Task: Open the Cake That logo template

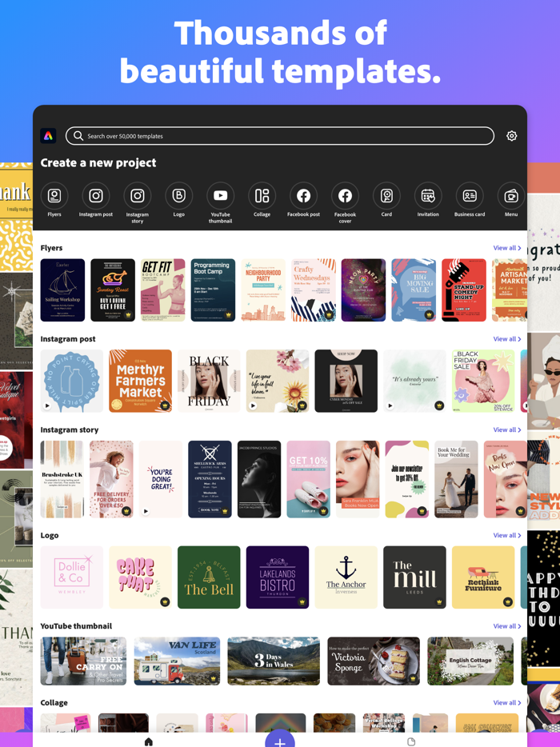Action: point(141,577)
